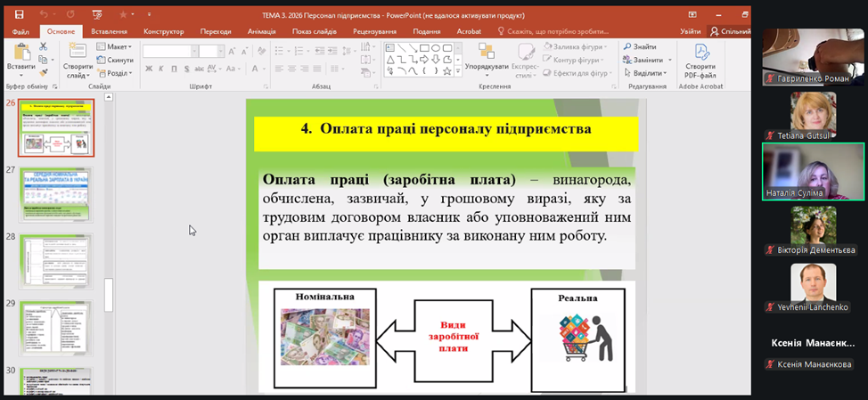Open the Розділ section dropdown
Viewport: 868px width, 400px height.
pyautogui.click(x=115, y=73)
